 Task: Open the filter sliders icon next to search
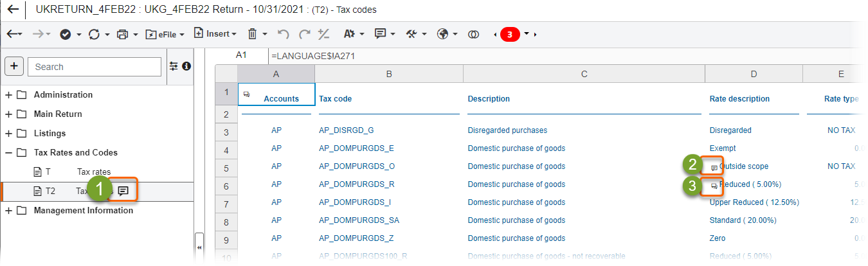click(x=174, y=66)
